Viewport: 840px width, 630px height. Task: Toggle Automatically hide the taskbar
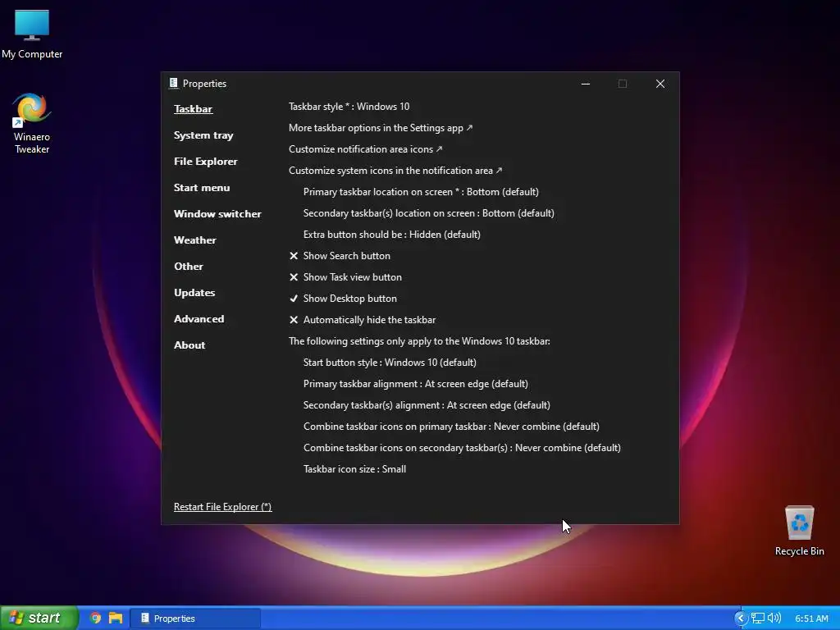coord(362,320)
